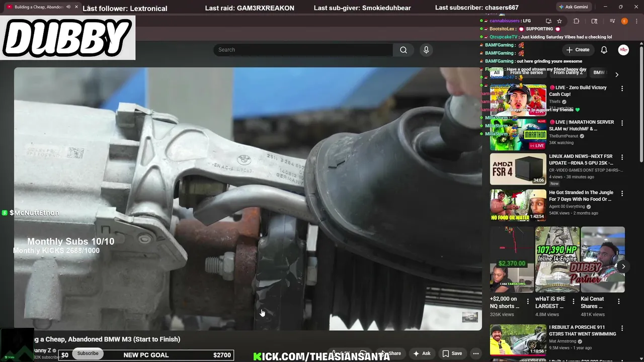644x362 pixels.
Task: Open the YouTube account avatar menu
Action: click(623, 50)
